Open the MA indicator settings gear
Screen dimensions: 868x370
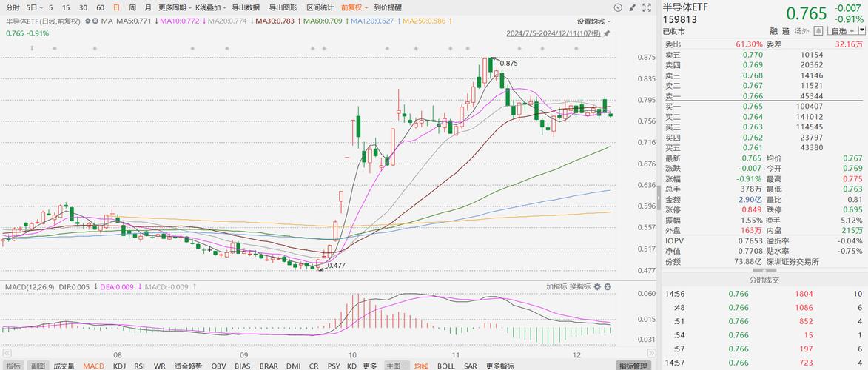click(87, 21)
